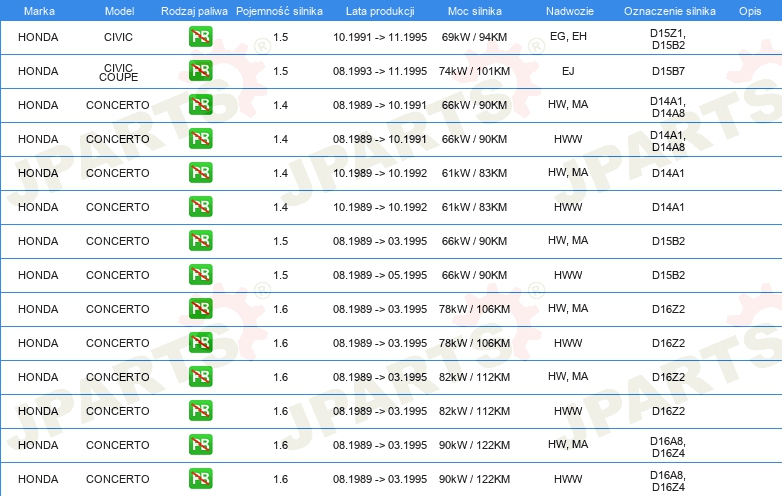Click fuel icon in Concerto 82kW HWW row
782x496 pixels.
tap(200, 411)
